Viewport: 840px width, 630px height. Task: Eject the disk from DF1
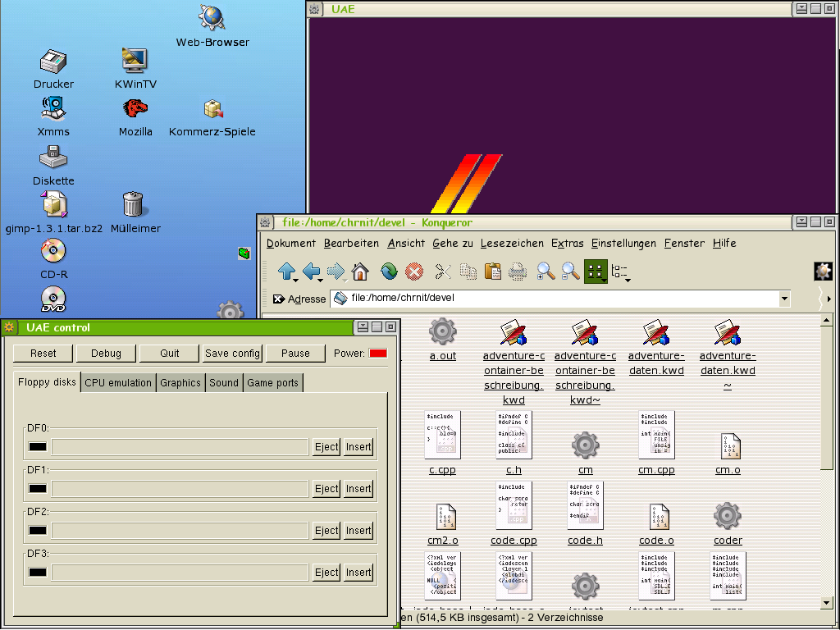click(326, 489)
